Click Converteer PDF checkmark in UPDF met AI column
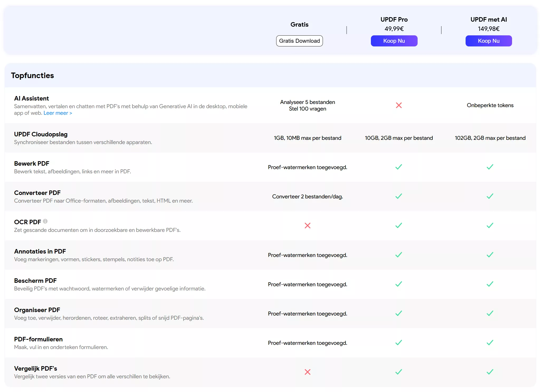The image size is (540, 392). coord(490,196)
